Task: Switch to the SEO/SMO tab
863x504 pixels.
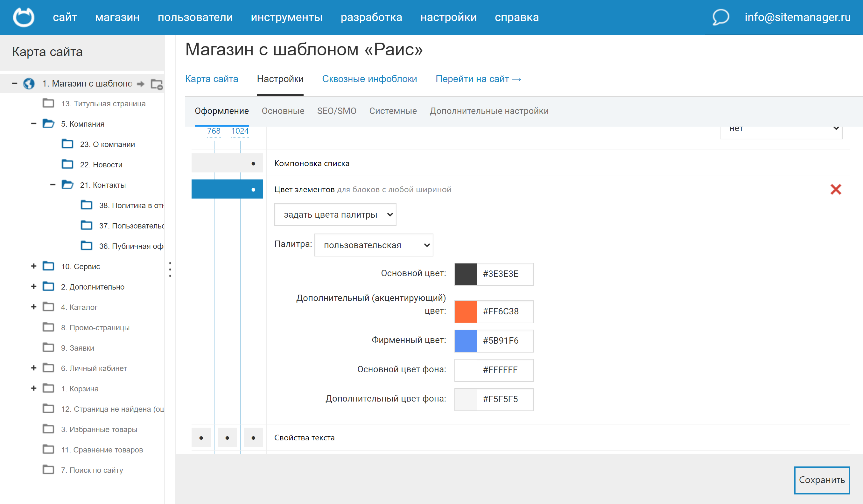Action: tap(336, 111)
